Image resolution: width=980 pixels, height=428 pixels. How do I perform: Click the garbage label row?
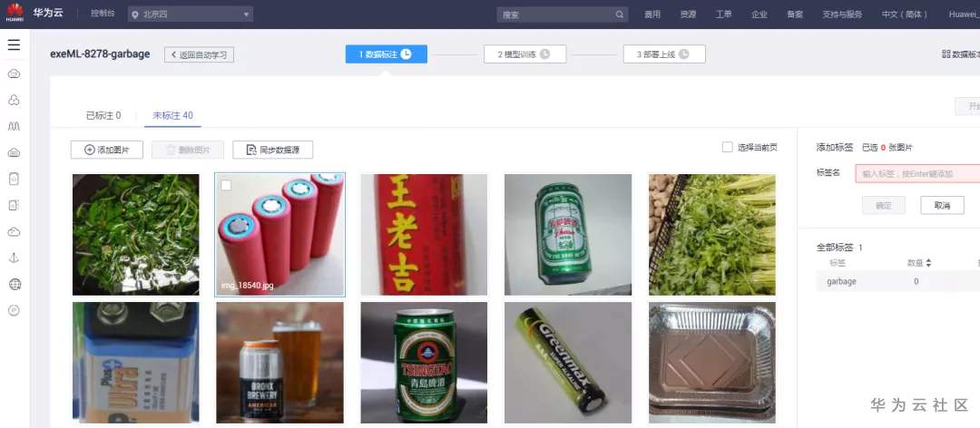coord(898,282)
